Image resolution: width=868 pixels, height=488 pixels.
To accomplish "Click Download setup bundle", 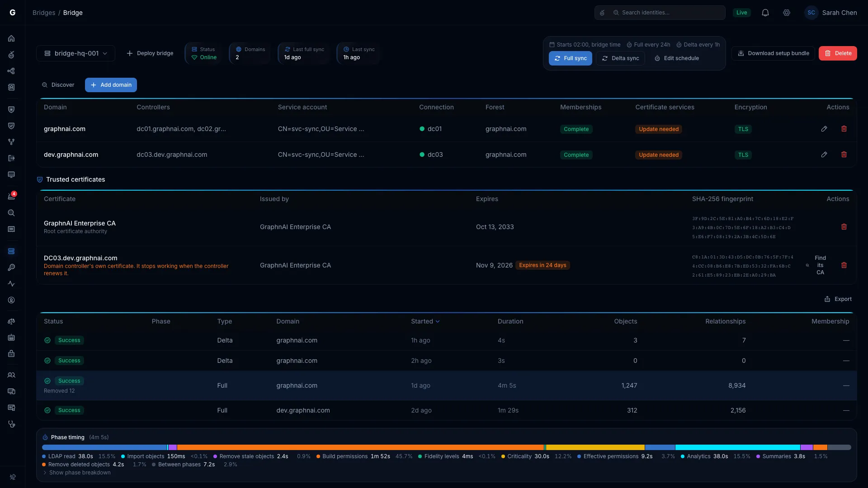I will click(x=773, y=53).
